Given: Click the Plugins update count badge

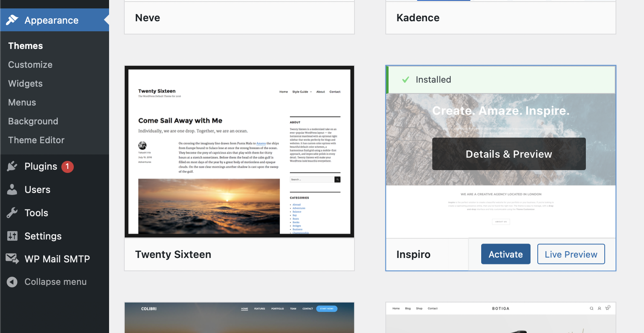Looking at the screenshot, I should point(67,166).
